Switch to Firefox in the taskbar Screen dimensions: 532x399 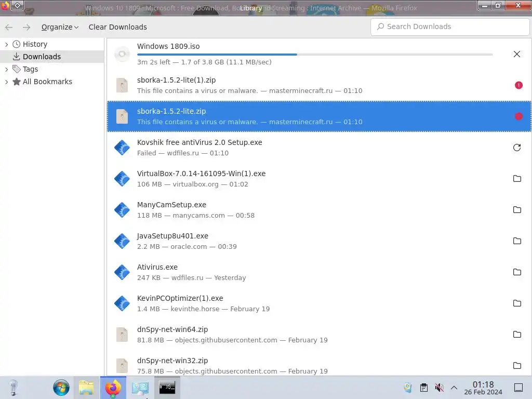pos(113,388)
